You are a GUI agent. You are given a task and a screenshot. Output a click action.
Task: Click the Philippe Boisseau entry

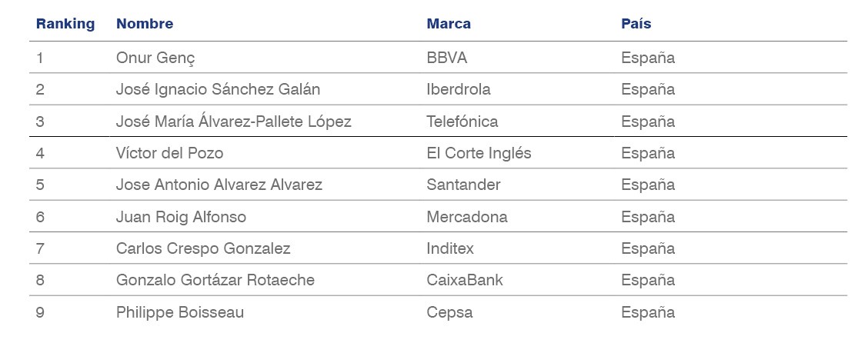coord(180,312)
